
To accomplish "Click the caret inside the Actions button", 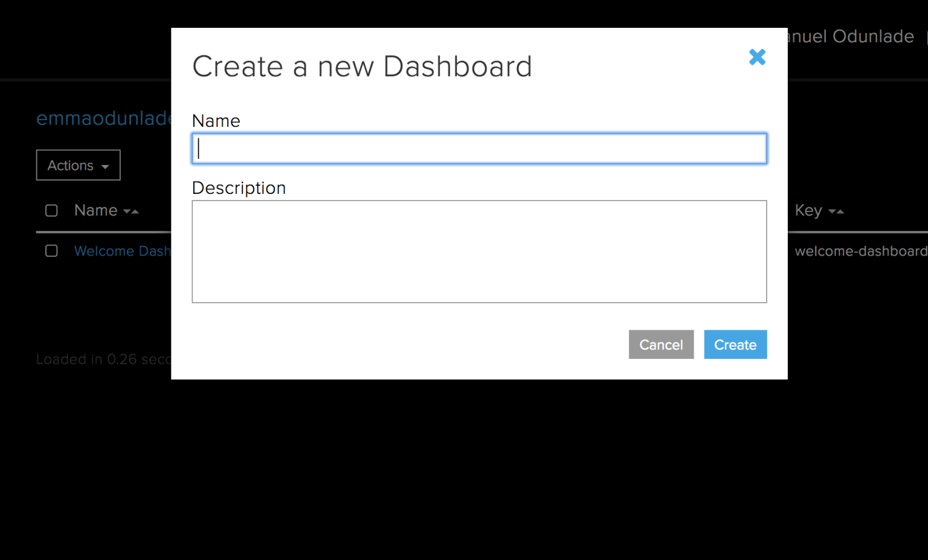I will pyautogui.click(x=105, y=165).
